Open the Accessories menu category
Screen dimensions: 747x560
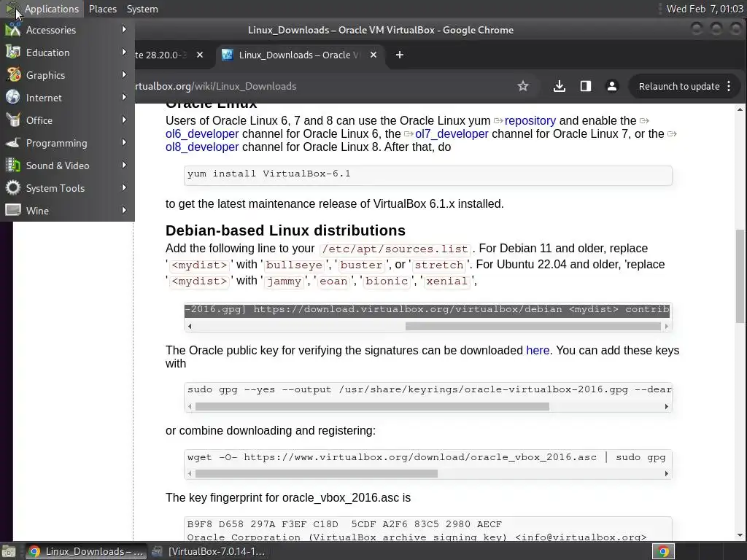[x=67, y=29]
